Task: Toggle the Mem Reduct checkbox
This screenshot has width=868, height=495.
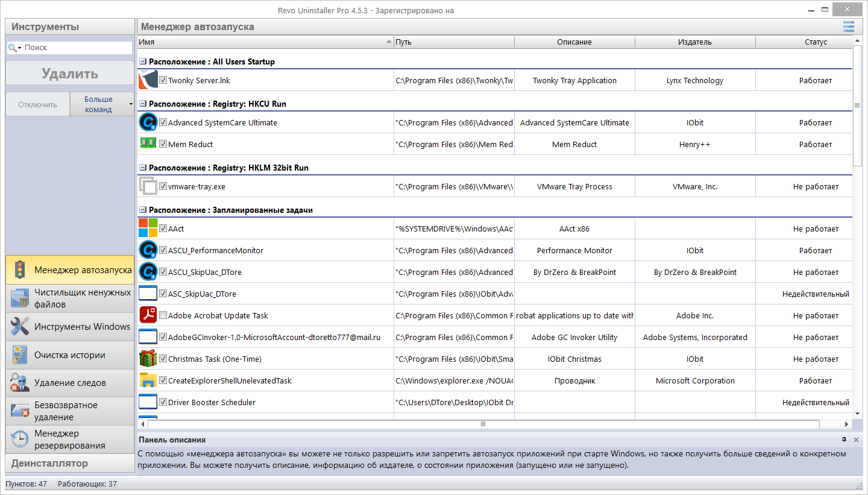Action: pos(163,144)
